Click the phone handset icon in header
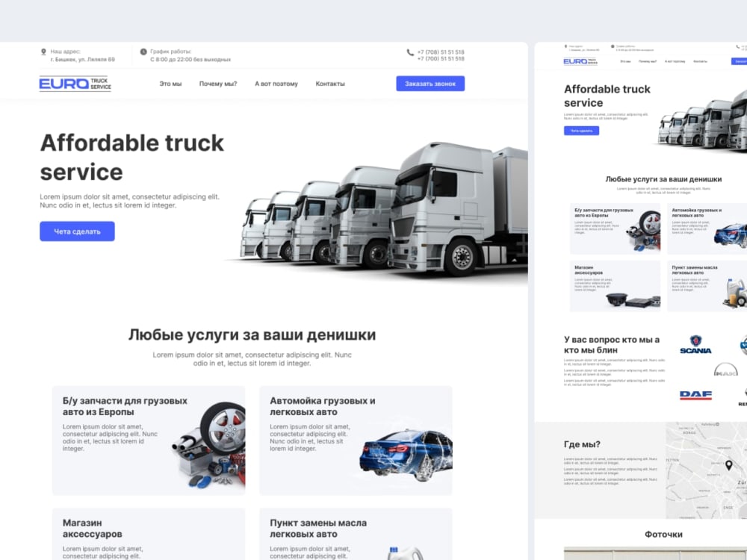The width and height of the screenshot is (747, 560). point(410,52)
